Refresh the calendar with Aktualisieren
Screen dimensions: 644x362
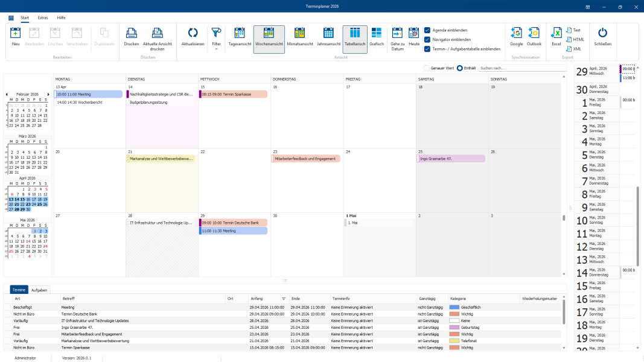[x=193, y=34]
